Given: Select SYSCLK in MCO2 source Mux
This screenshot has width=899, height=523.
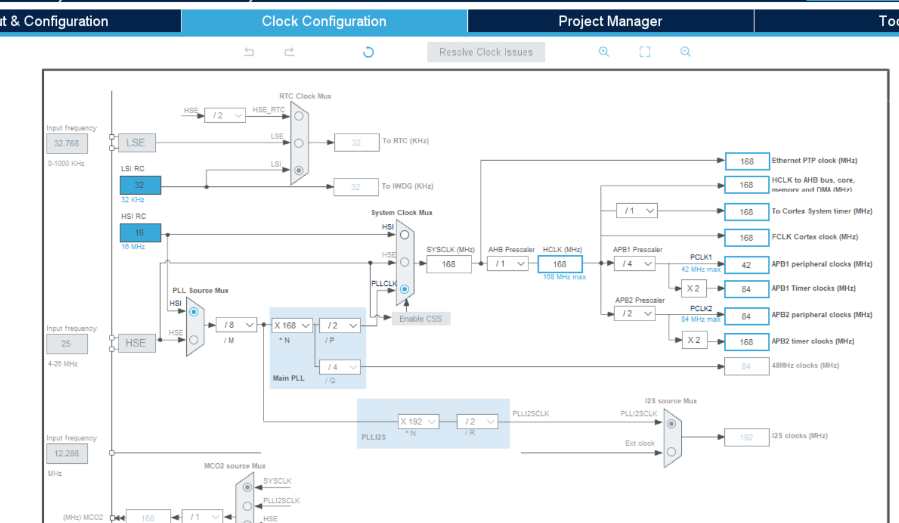Looking at the screenshot, I should [247, 487].
